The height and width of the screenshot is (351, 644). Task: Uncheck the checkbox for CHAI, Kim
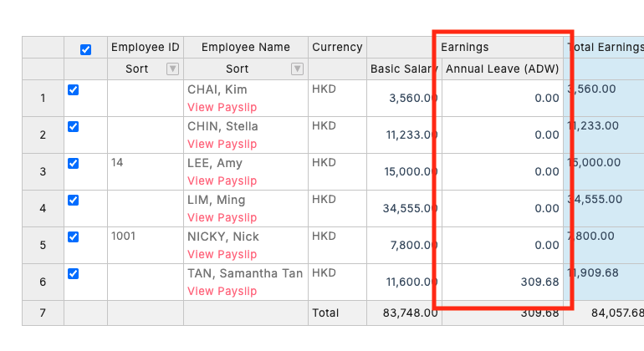(73, 90)
